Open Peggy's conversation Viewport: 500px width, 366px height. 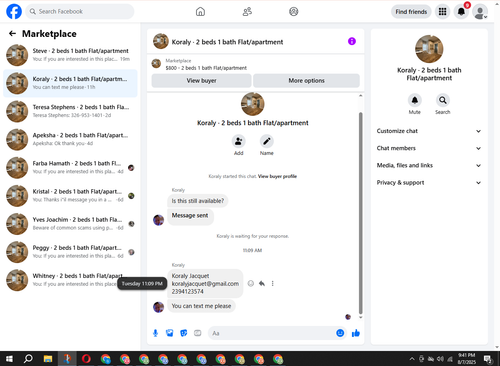tap(70, 252)
